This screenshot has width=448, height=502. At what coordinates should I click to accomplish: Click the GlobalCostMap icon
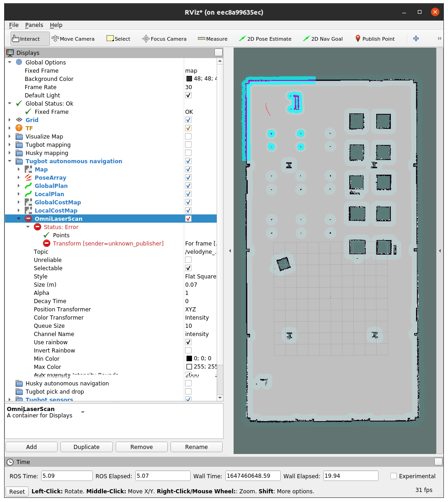pos(28,203)
